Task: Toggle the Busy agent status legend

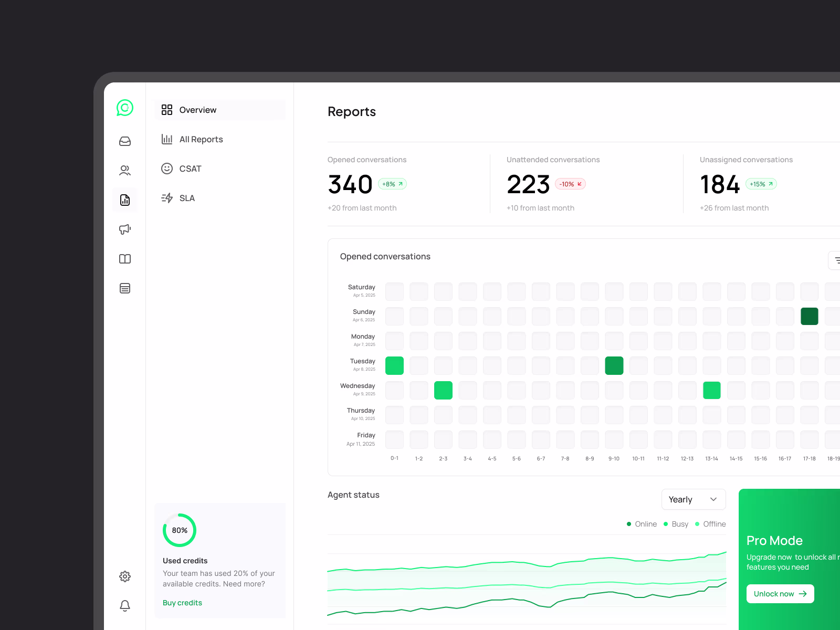Action: pos(676,523)
